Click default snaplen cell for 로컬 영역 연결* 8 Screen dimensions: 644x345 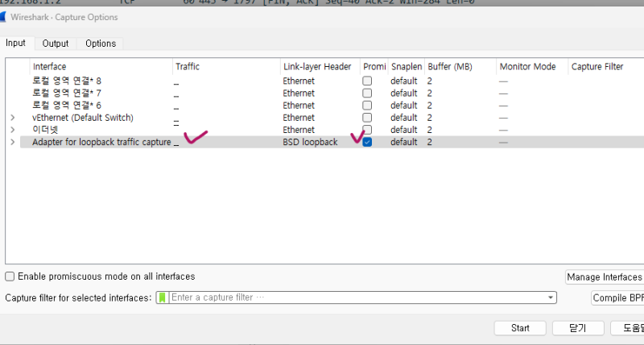[404, 81]
